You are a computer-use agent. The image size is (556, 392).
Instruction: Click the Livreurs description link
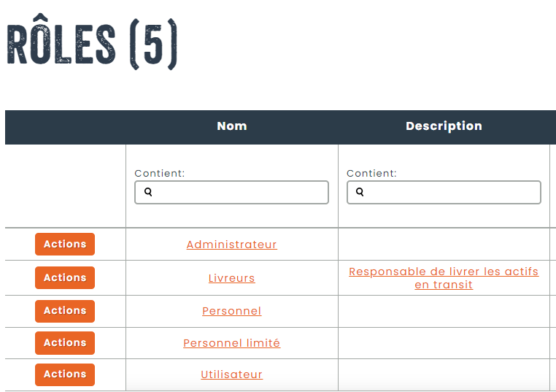(x=444, y=278)
